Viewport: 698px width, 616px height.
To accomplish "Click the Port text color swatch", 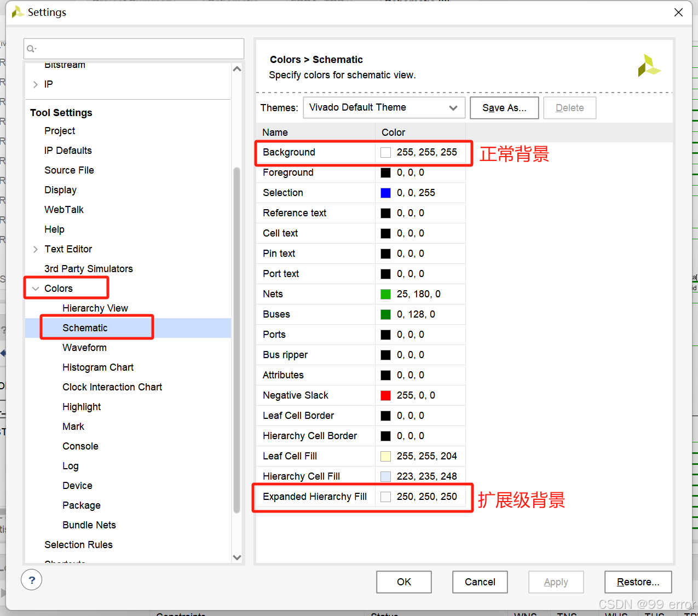I will pos(386,274).
